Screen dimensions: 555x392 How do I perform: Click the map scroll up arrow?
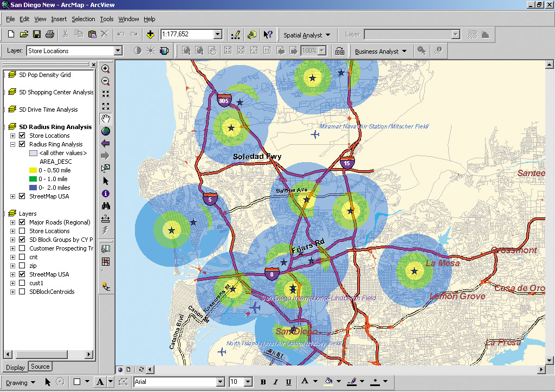(x=550, y=65)
